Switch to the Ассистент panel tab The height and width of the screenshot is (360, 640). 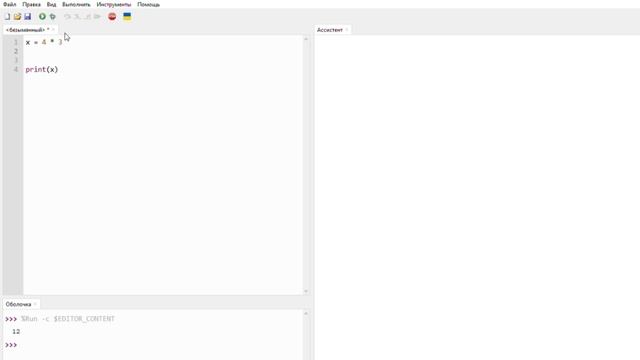point(330,30)
